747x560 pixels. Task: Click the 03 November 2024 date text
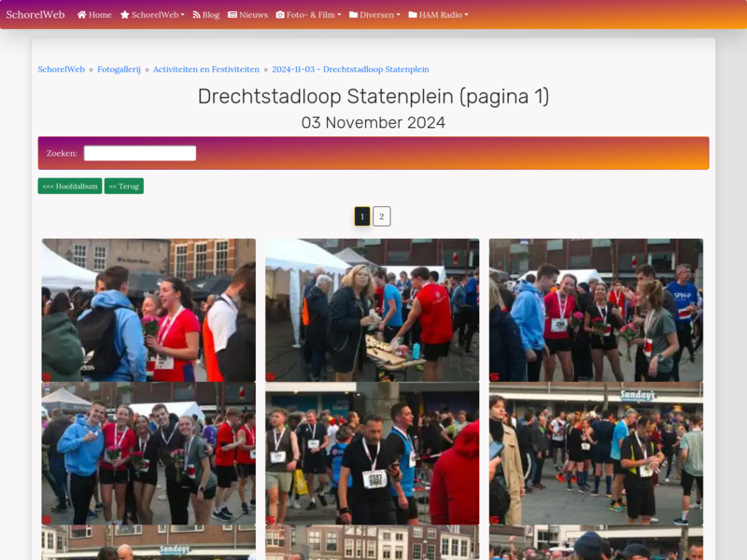tap(373, 123)
